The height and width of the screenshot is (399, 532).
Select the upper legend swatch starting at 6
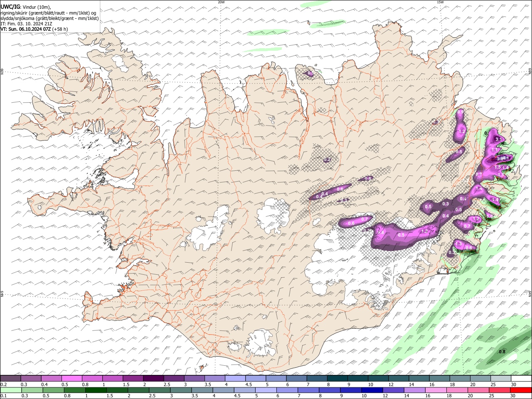(x=296, y=378)
